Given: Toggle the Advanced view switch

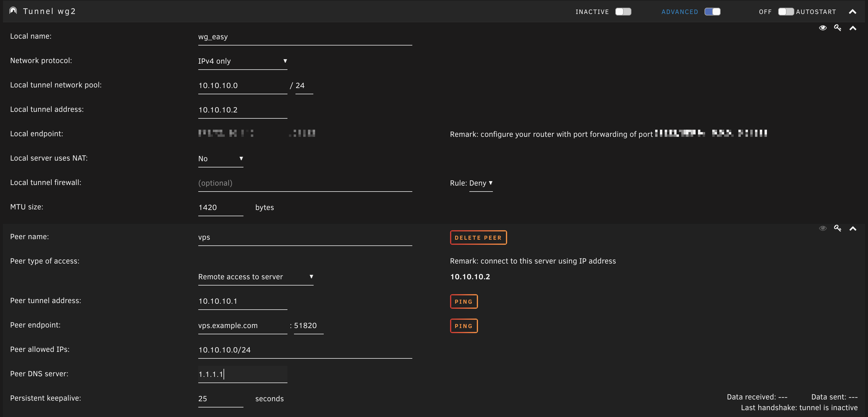Looking at the screenshot, I should (x=712, y=12).
